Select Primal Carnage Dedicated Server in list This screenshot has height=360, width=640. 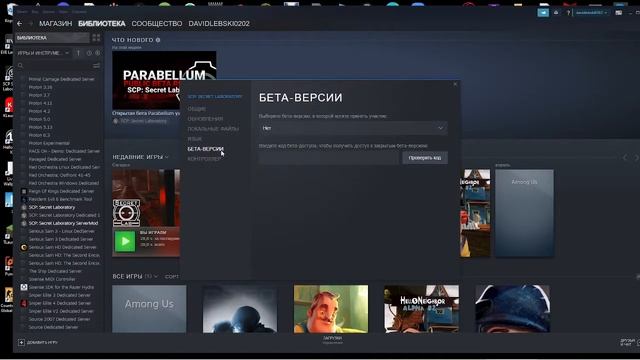pos(61,79)
